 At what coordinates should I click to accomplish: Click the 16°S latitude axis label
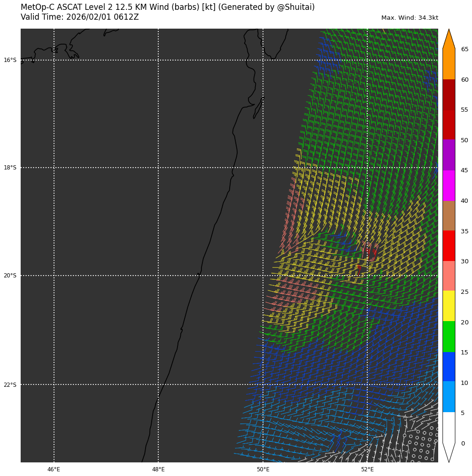pos(10,60)
